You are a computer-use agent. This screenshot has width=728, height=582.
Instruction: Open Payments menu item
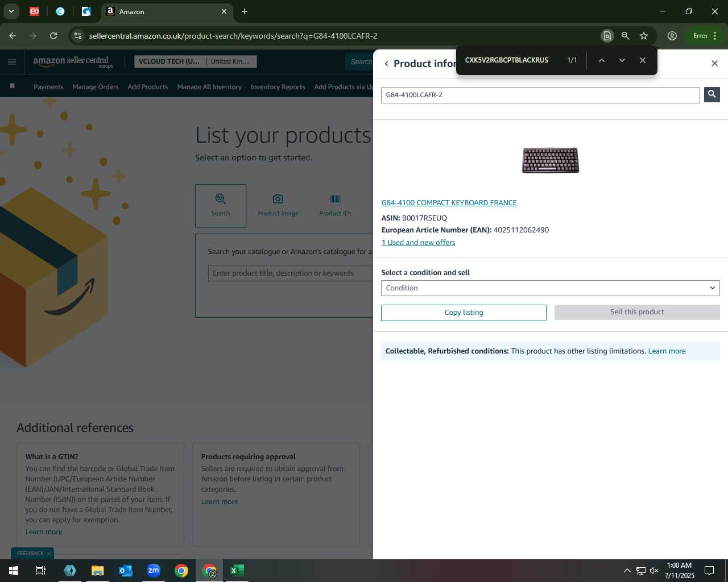point(48,87)
